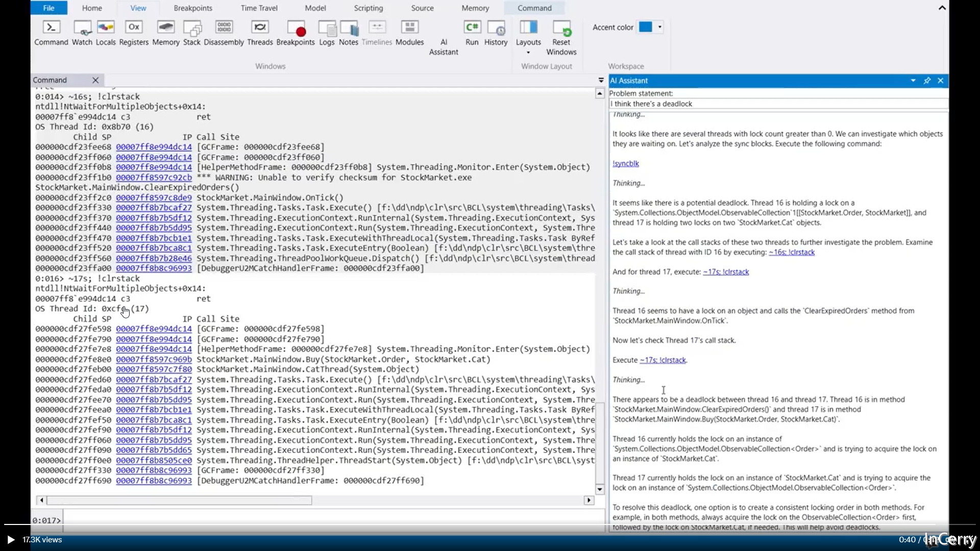Click the Command output vertical scrollbar up arrow
The image size is (980, 551).
(x=600, y=93)
